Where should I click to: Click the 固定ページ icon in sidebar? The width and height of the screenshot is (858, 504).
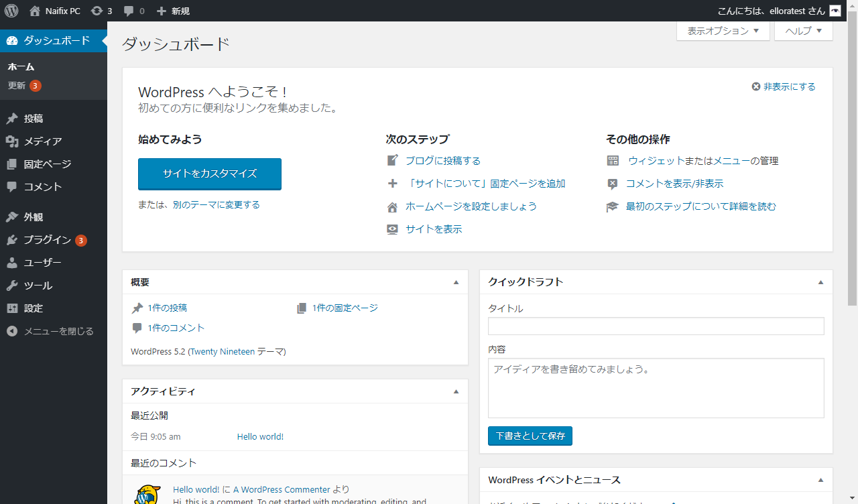tap(12, 164)
